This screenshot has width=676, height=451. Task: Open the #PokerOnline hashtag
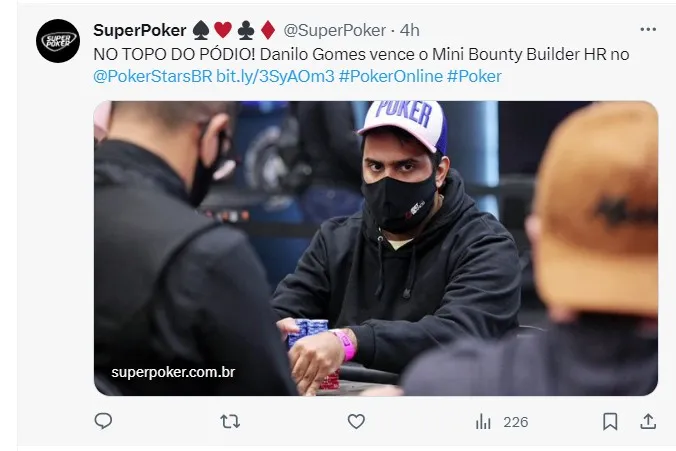[391, 76]
